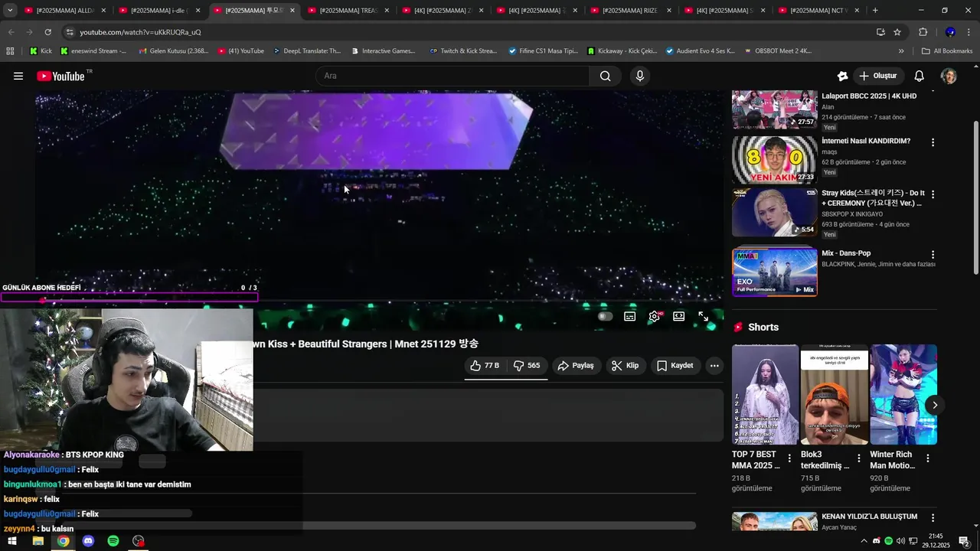Click the address bar URL
The height and width of the screenshot is (551, 980).
(140, 32)
